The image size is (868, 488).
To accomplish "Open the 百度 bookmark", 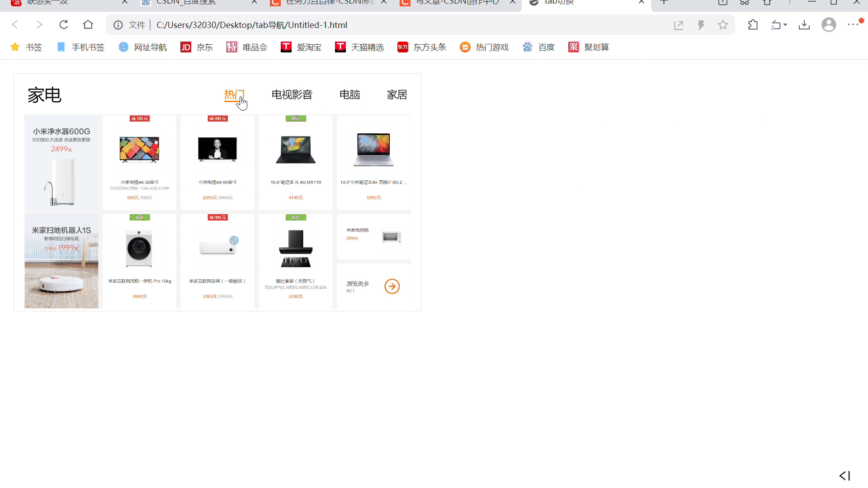I will tap(538, 47).
